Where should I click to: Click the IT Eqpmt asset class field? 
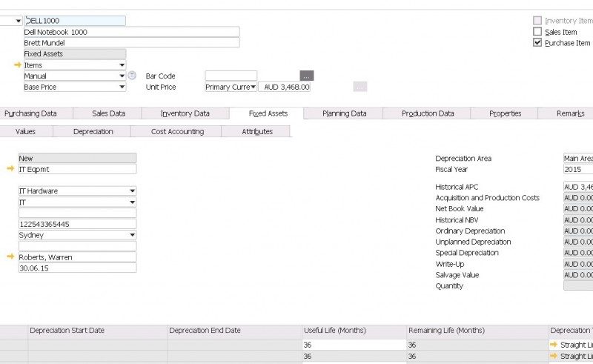tap(78, 169)
